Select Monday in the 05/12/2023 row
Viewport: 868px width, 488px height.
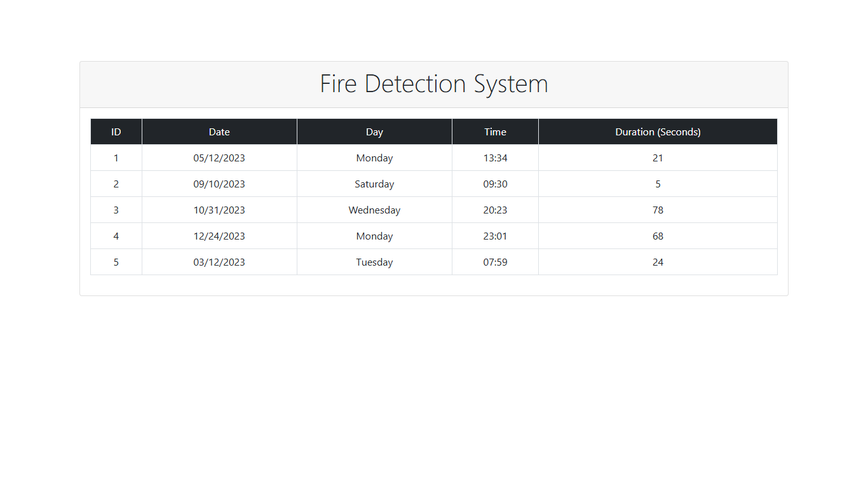374,158
